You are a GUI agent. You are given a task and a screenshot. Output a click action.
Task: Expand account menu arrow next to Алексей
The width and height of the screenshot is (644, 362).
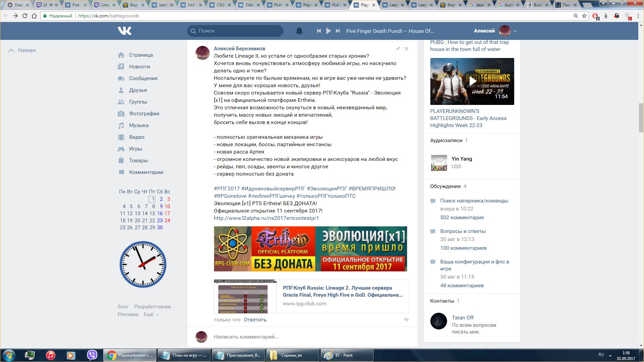click(515, 31)
